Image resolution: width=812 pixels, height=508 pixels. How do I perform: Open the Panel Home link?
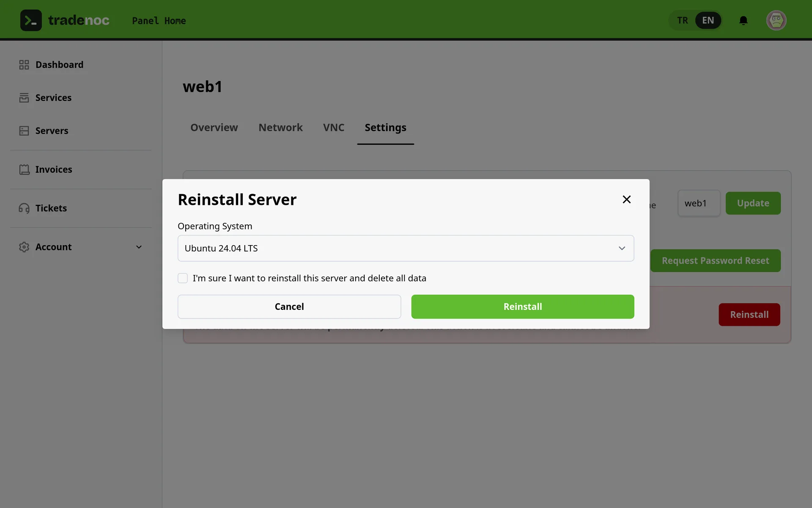[x=159, y=20]
